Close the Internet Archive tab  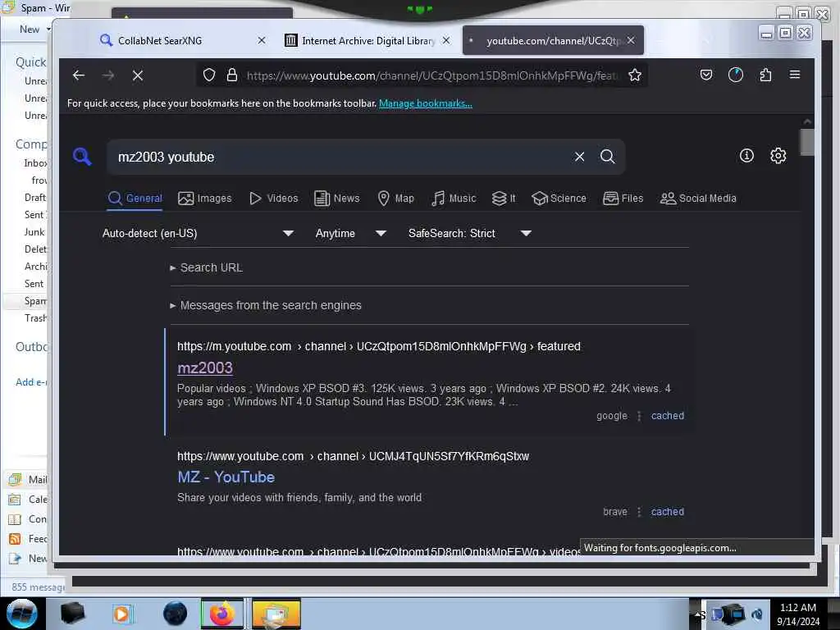[x=445, y=40]
